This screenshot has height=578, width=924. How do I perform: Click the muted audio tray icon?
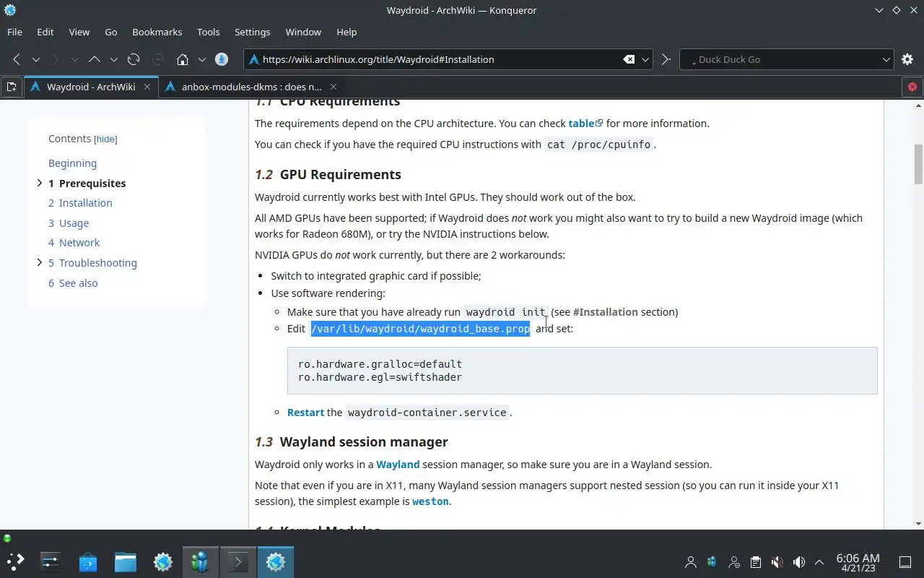[x=777, y=562]
